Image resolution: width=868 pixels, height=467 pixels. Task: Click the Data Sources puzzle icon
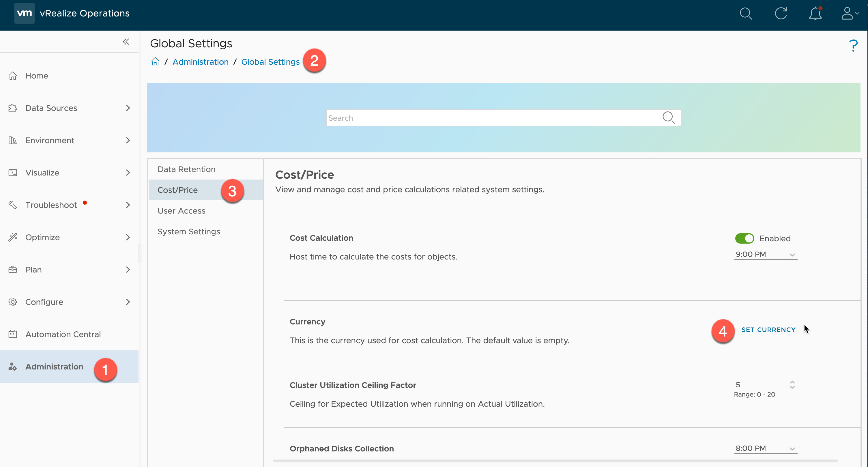[13, 108]
